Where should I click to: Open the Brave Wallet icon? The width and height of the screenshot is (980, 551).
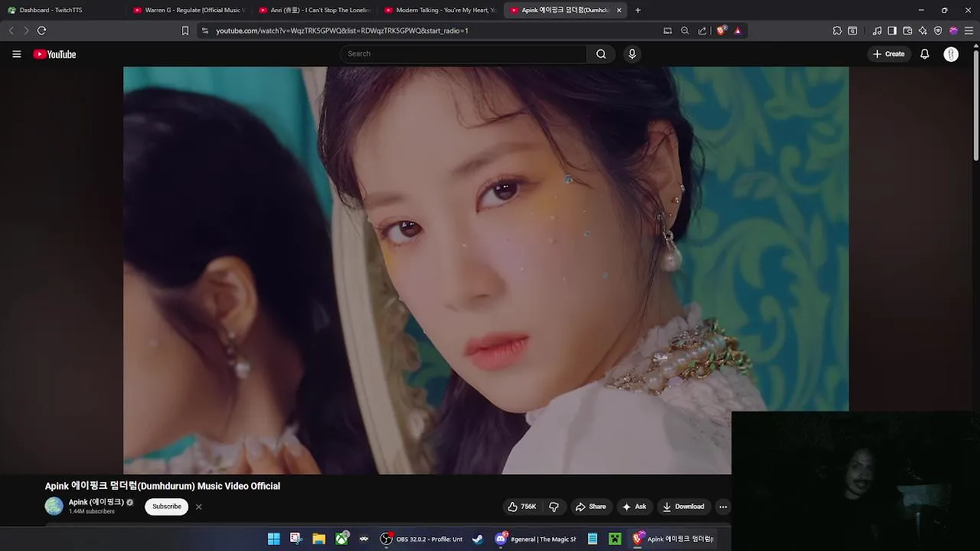(907, 31)
